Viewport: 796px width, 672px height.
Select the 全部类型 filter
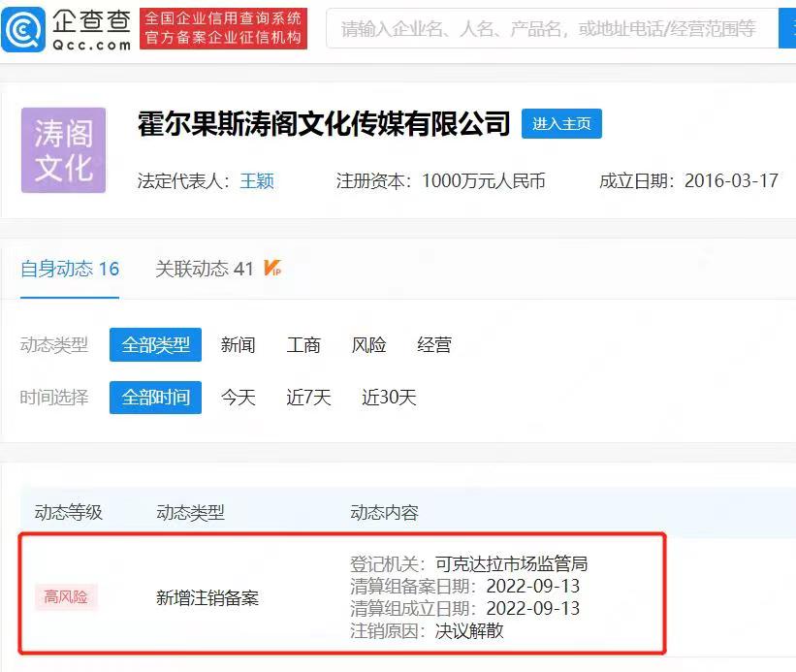point(155,344)
